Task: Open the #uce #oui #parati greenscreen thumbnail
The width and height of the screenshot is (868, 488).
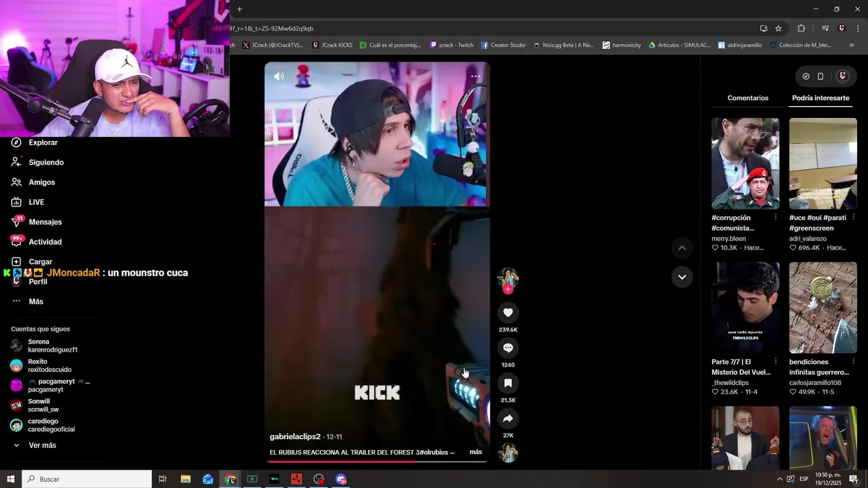Action: point(823,163)
